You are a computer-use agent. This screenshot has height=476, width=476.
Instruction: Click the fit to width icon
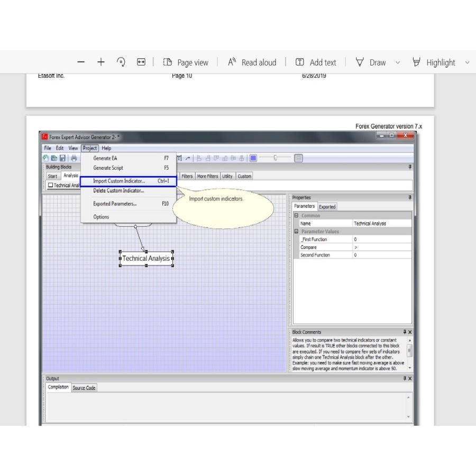coord(141,62)
